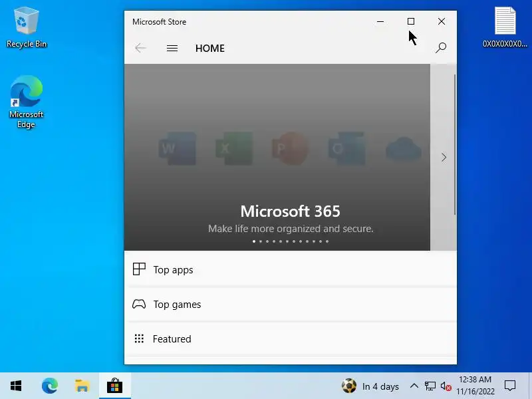This screenshot has height=399, width=532.
Task: Select the Recycle Bin desktop icon
Action: click(x=27, y=28)
